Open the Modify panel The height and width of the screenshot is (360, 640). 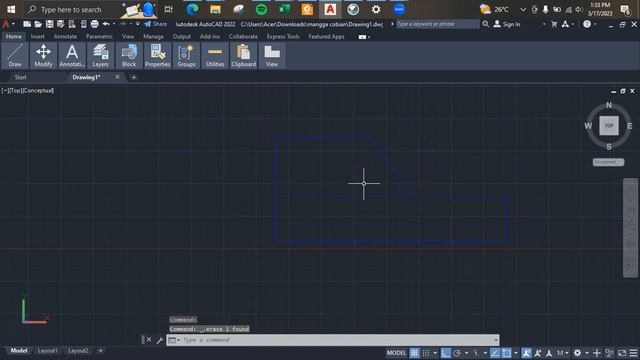click(x=43, y=56)
